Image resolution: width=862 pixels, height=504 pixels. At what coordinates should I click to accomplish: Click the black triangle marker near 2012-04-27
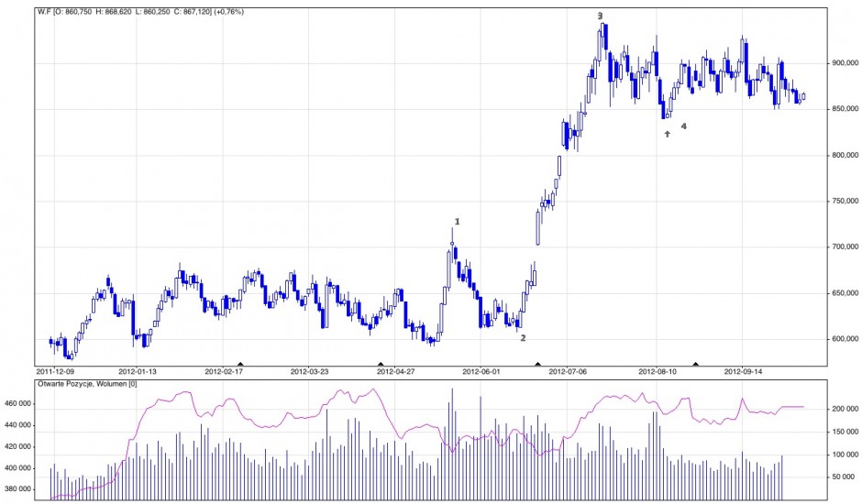(x=381, y=364)
